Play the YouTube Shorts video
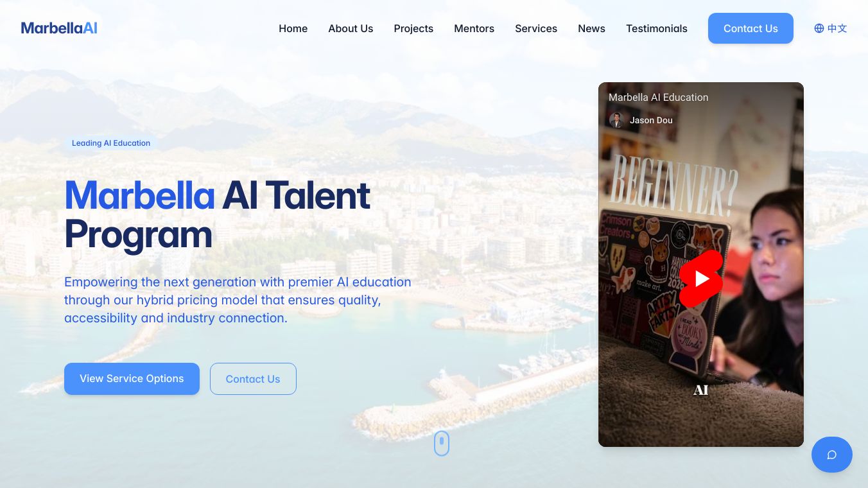This screenshot has width=868, height=488. click(x=701, y=279)
